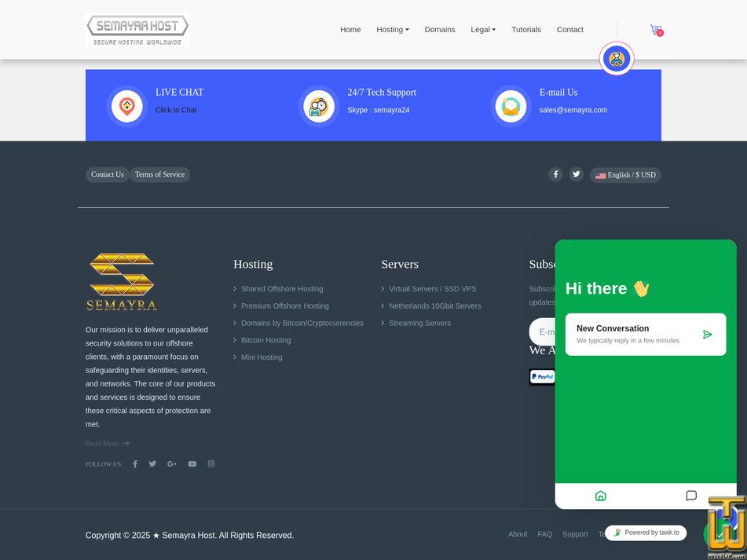Screen dimensions: 747x560
Task: Expand the Hosting dropdown menu
Action: 392,30
